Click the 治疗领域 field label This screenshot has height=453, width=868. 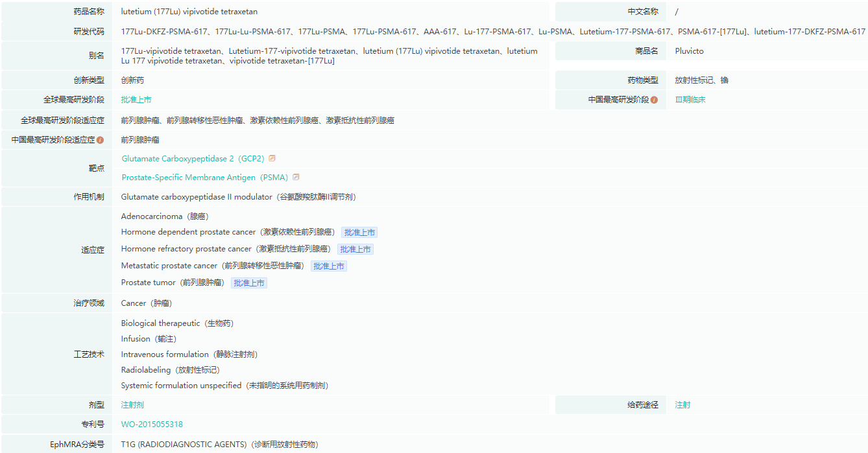click(89, 303)
